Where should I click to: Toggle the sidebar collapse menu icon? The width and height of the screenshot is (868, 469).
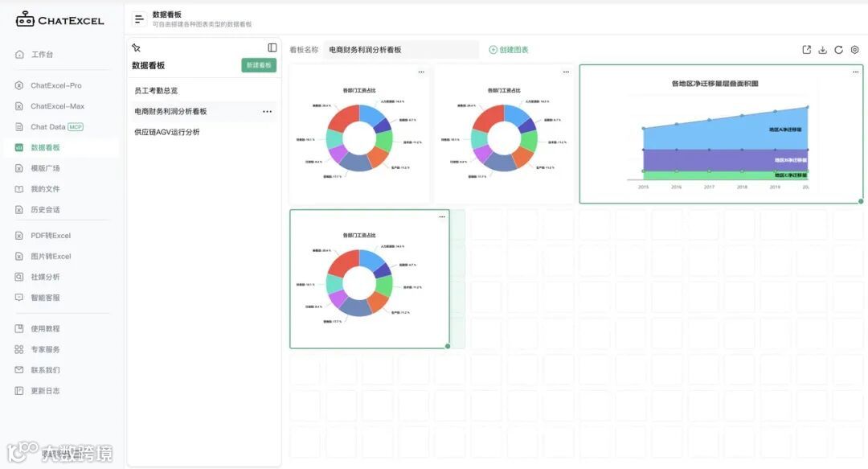click(139, 19)
